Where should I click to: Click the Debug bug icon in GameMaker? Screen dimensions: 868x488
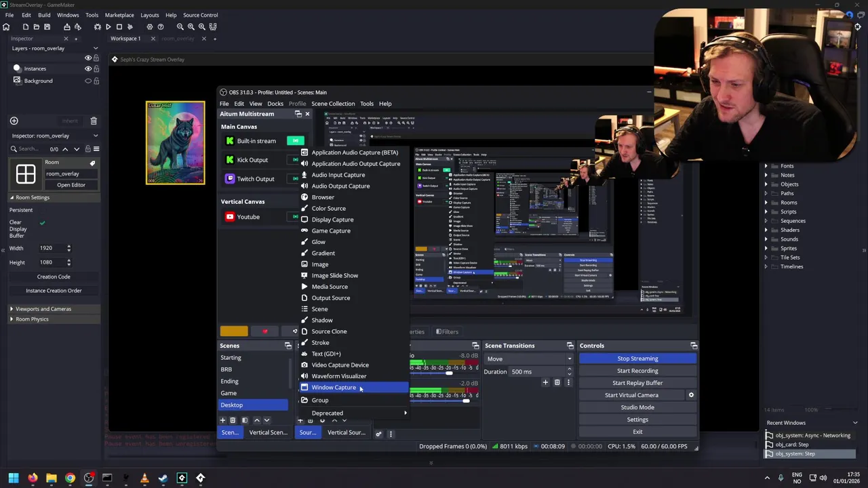point(98,26)
